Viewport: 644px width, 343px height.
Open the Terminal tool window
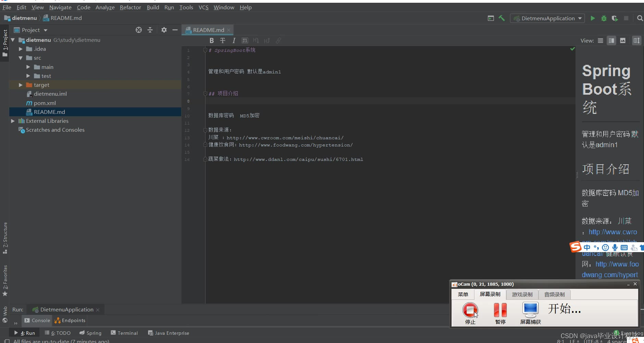[x=124, y=333]
